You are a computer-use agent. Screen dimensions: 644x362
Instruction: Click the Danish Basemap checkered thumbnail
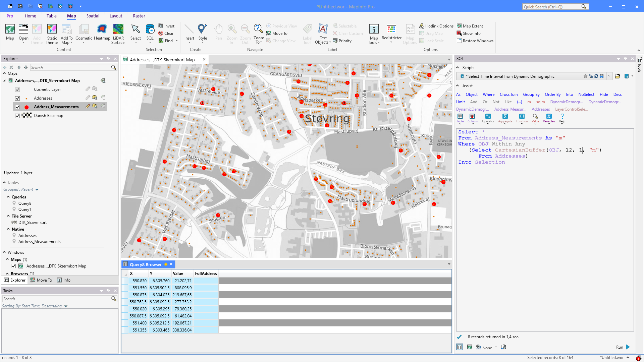pyautogui.click(x=26, y=115)
